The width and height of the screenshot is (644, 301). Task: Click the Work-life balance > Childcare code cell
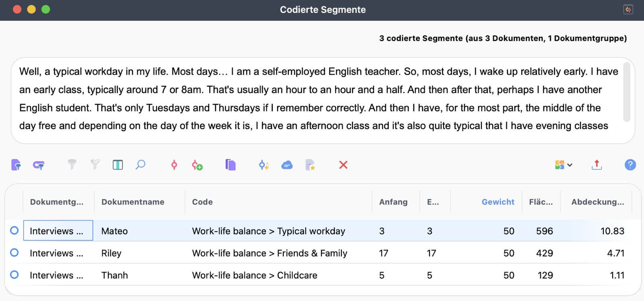254,275
